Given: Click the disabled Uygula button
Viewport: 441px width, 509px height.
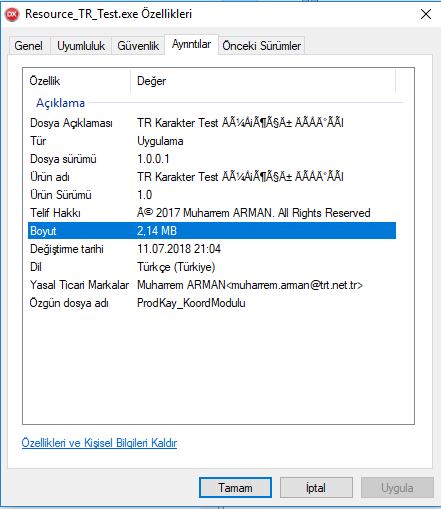Looking at the screenshot, I should pyautogui.click(x=397, y=488).
